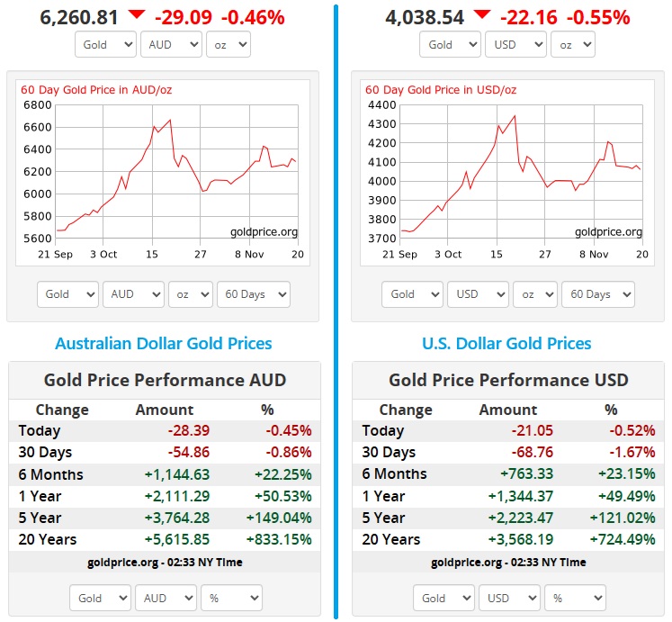Viewport: 672px width, 622px height.
Task: Expand the % dropdown below AUD performance table
Action: pos(230,598)
